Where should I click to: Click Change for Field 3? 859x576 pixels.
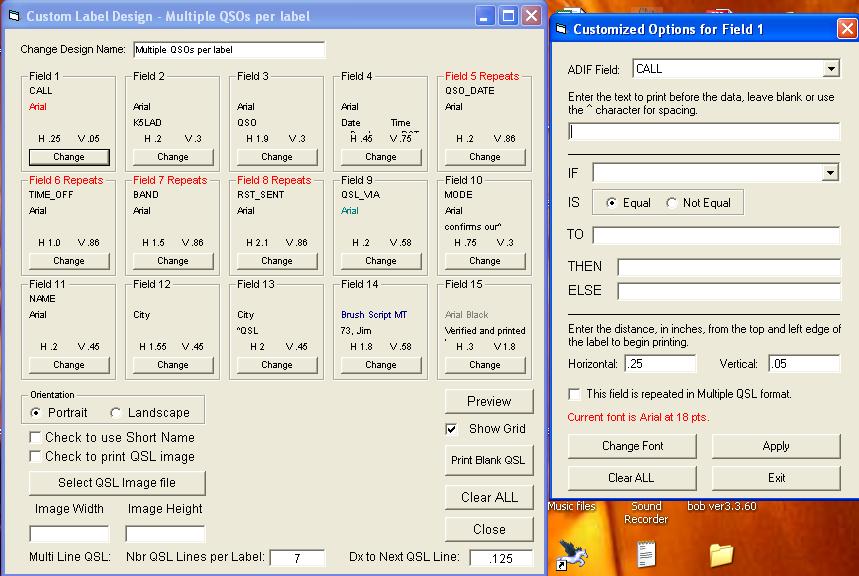(277, 157)
